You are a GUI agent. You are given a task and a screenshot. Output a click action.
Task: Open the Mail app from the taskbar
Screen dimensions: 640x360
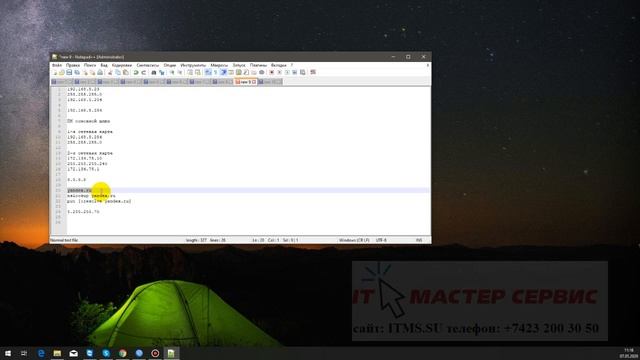73,353
